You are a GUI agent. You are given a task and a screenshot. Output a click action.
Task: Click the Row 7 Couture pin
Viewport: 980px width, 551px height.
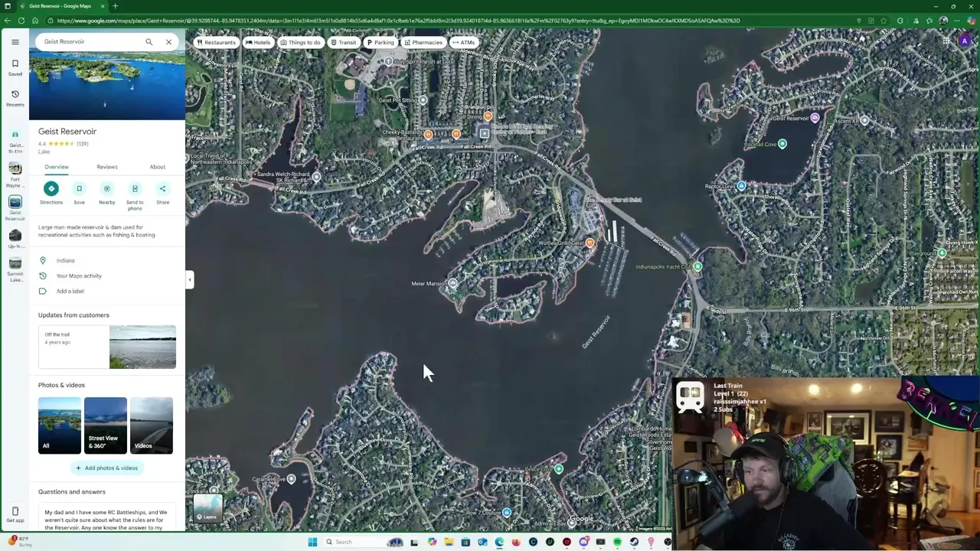tap(506, 513)
